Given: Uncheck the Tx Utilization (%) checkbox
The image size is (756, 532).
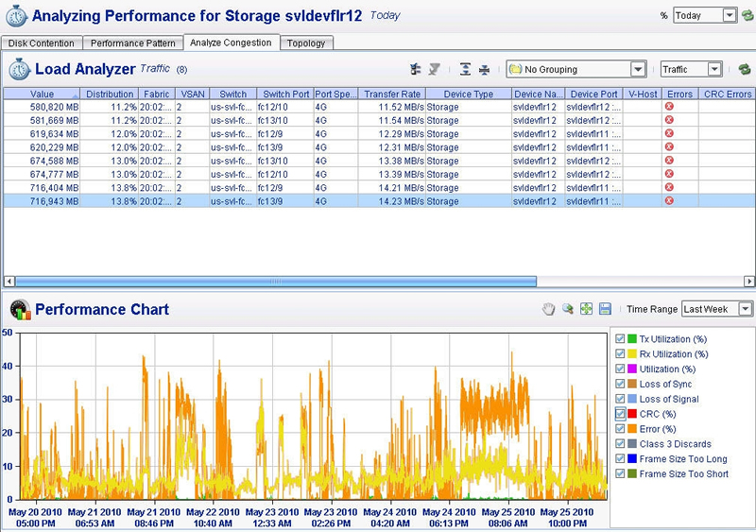Looking at the screenshot, I should coord(620,339).
